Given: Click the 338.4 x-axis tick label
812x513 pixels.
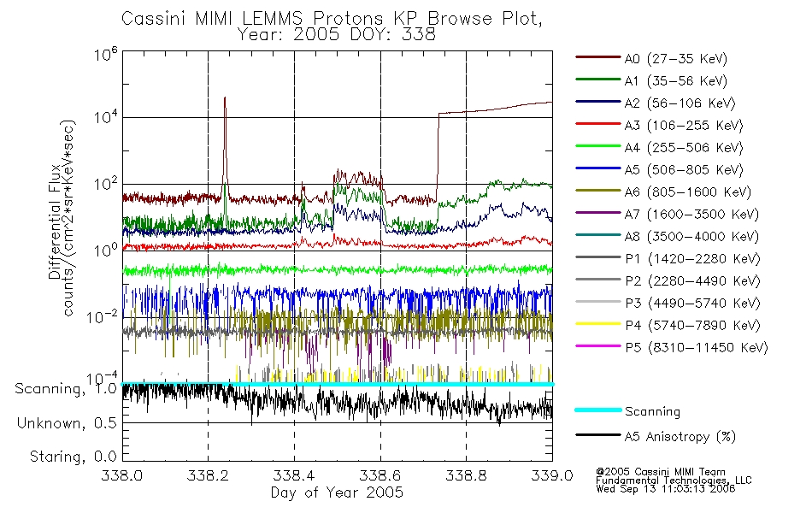Looking at the screenshot, I should coord(294,475).
